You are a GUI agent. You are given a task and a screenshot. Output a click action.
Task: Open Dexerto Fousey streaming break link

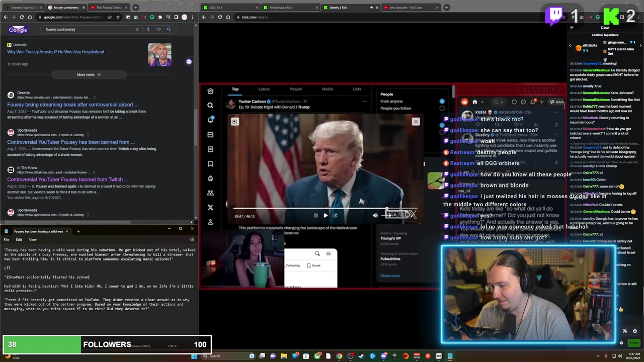[72, 105]
